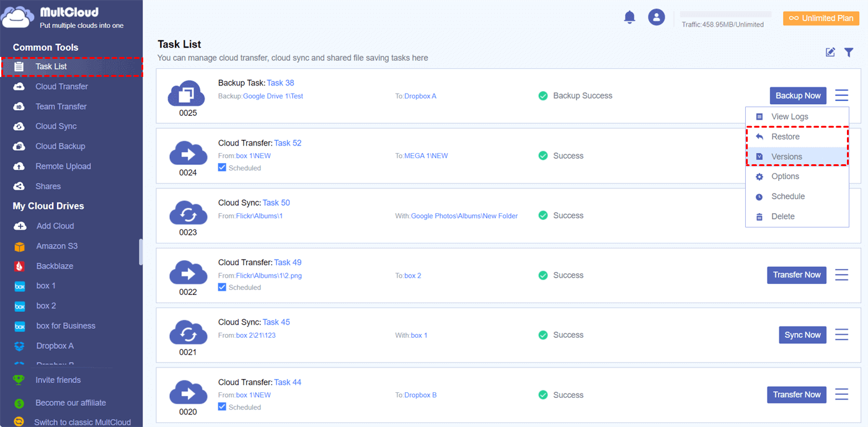The image size is (868, 427).
Task: Expand options menu for Task 45
Action: [x=841, y=335]
